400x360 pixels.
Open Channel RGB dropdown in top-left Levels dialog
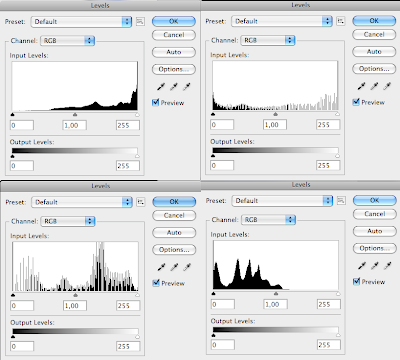(68, 41)
